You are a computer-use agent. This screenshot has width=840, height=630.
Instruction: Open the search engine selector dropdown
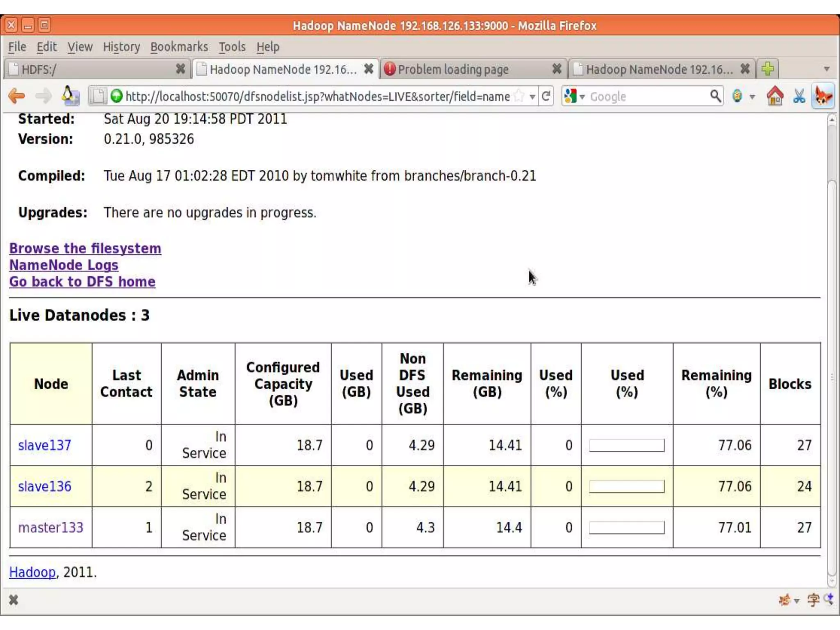[x=574, y=97]
